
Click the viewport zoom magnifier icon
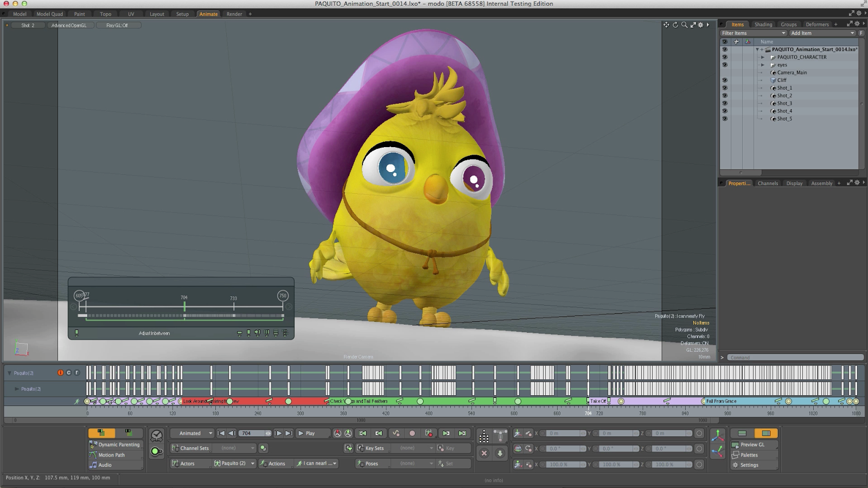(x=684, y=25)
